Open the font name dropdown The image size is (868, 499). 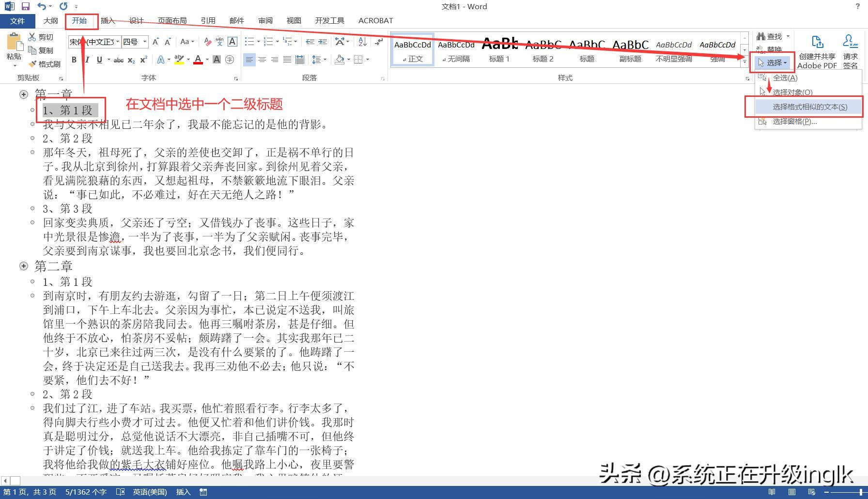(117, 42)
